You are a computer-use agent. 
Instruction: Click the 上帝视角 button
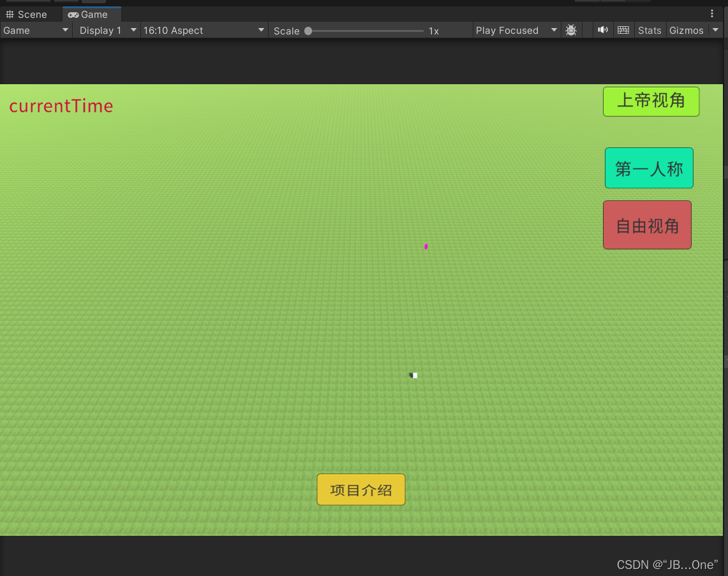651,101
